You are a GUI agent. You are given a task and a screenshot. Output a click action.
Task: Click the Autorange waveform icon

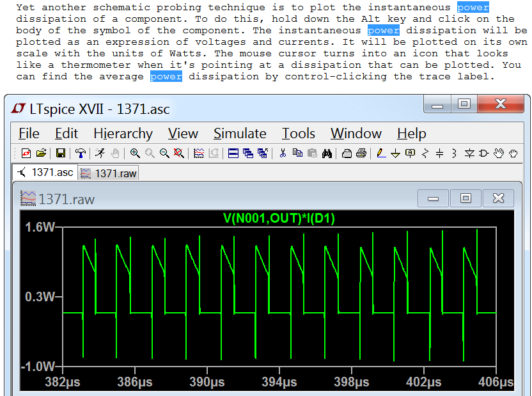[x=199, y=154]
